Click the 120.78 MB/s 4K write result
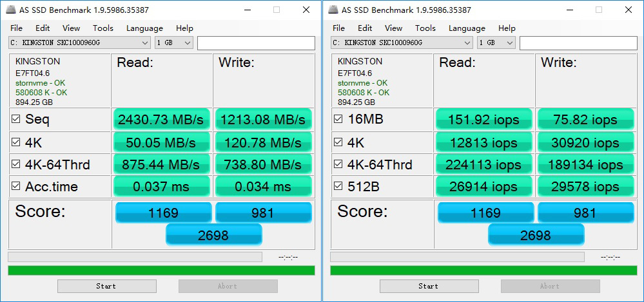 coord(263,142)
